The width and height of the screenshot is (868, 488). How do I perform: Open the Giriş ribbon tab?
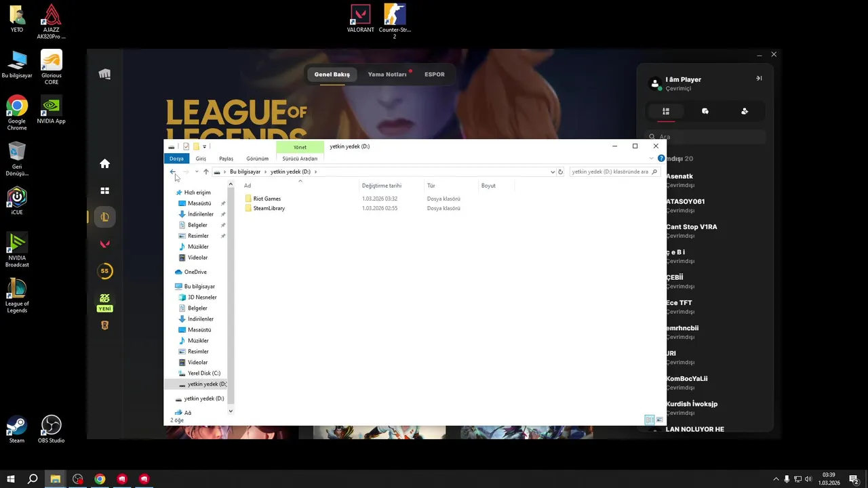click(x=201, y=159)
